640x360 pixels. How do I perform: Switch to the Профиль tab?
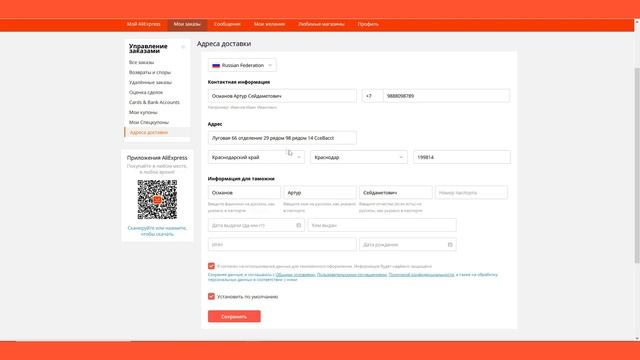pos(368,24)
